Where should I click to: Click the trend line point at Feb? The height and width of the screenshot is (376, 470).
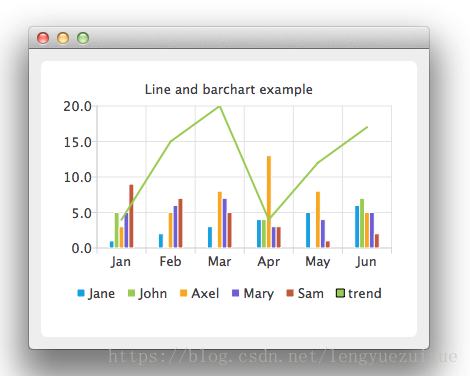pos(170,141)
